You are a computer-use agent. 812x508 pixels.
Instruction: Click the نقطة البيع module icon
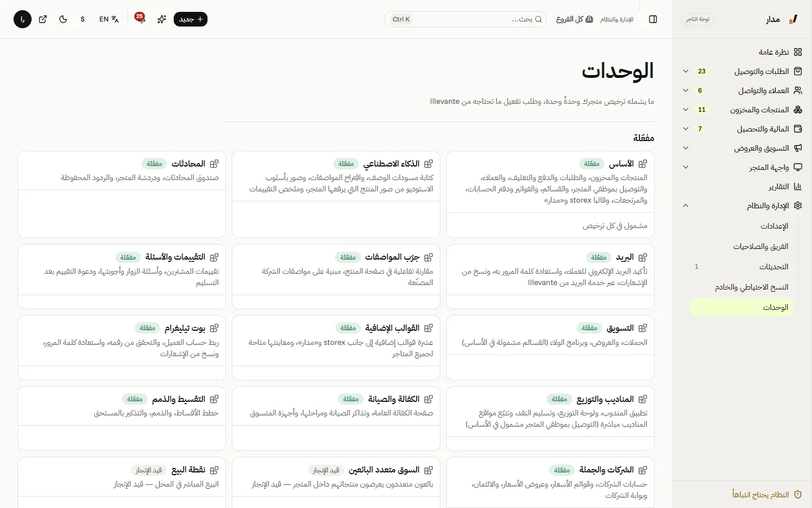[x=214, y=470]
